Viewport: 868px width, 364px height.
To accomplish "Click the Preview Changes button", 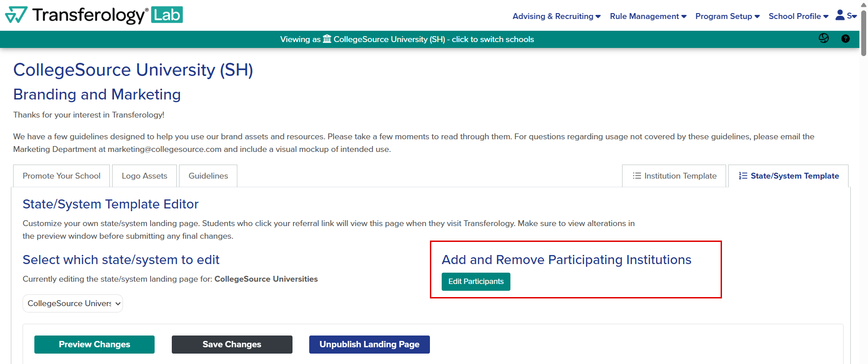I will coord(94,345).
